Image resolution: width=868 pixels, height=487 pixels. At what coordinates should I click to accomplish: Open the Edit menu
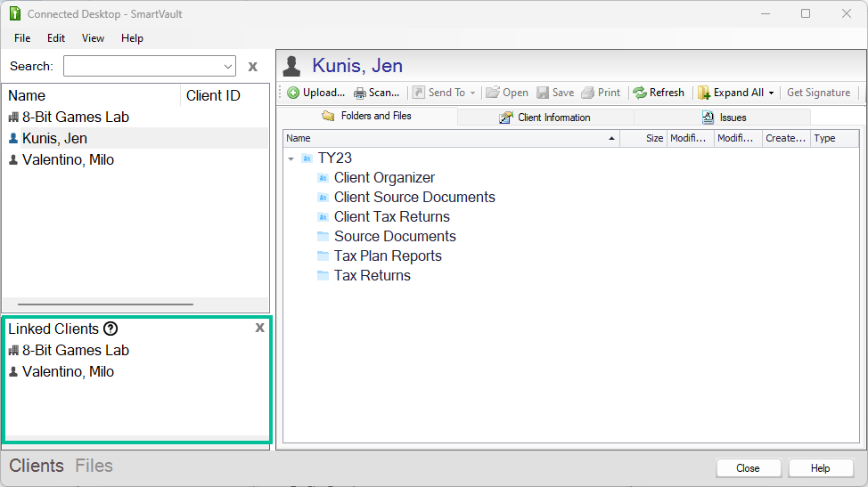point(56,38)
